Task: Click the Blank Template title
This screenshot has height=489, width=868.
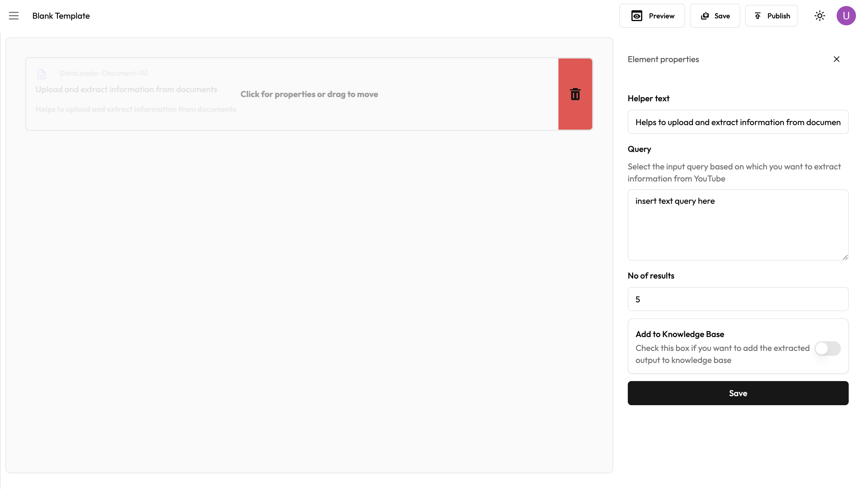Action: (x=61, y=16)
